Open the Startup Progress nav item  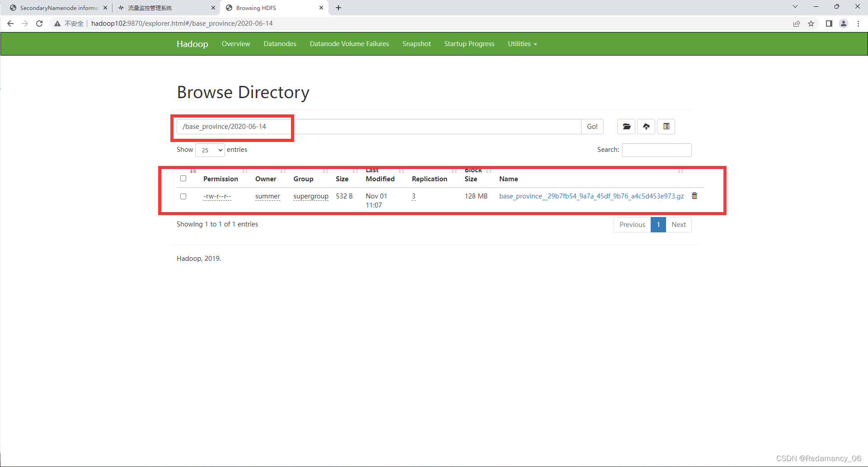469,44
